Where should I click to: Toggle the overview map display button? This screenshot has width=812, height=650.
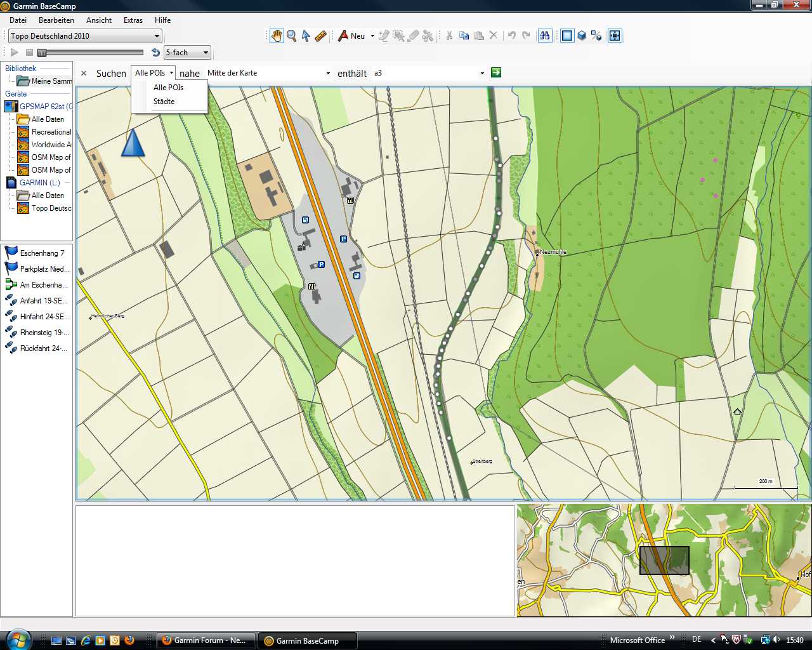614,36
